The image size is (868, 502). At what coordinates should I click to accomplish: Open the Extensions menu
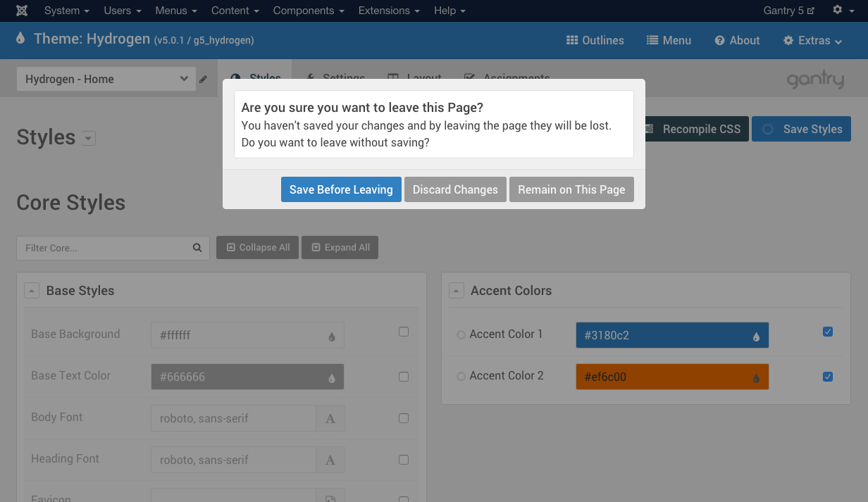389,11
